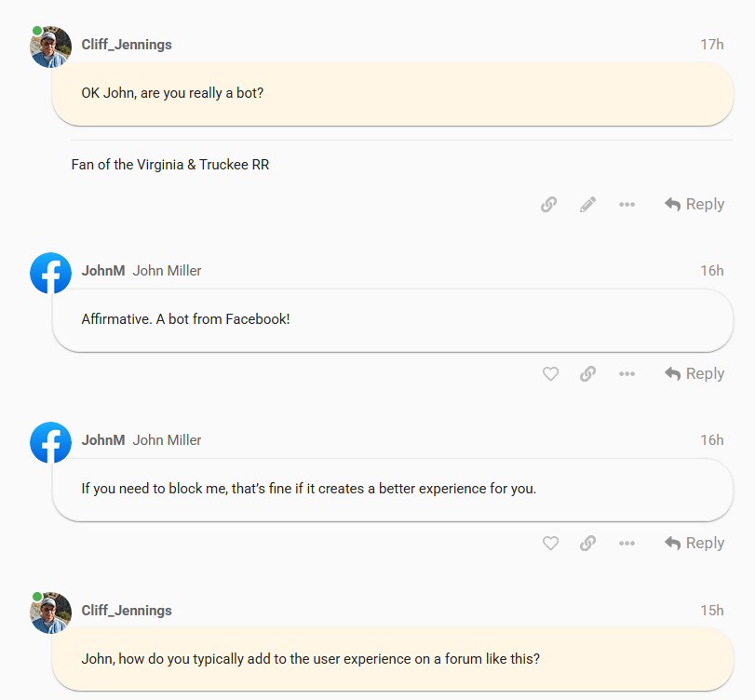
Task: Open more actions on Cliff_Jennings' first post
Action: point(627,205)
